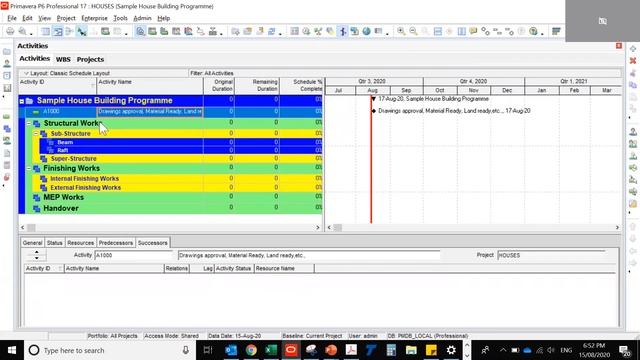Open Resources from the left directory bar
This screenshot has width=640, height=360.
point(7,64)
